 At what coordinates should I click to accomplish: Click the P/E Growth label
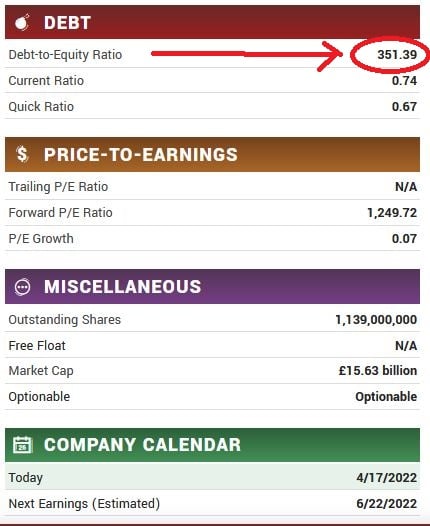[41, 239]
